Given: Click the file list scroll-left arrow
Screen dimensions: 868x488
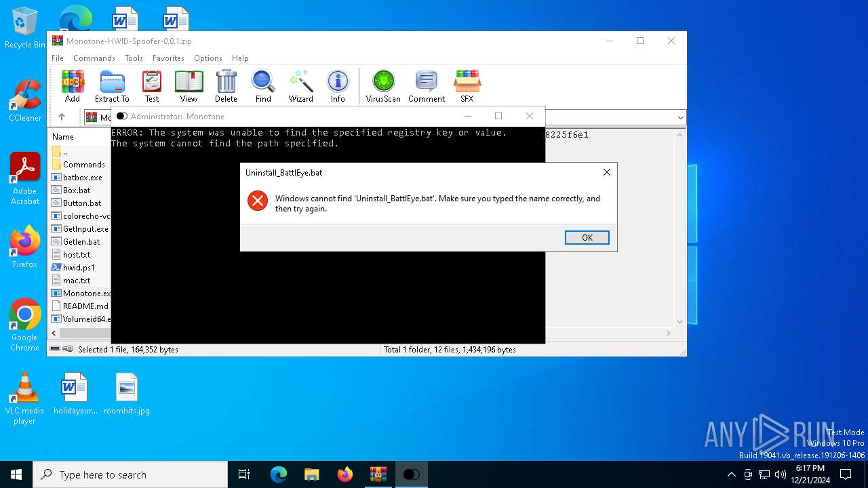Looking at the screenshot, I should click(x=55, y=333).
